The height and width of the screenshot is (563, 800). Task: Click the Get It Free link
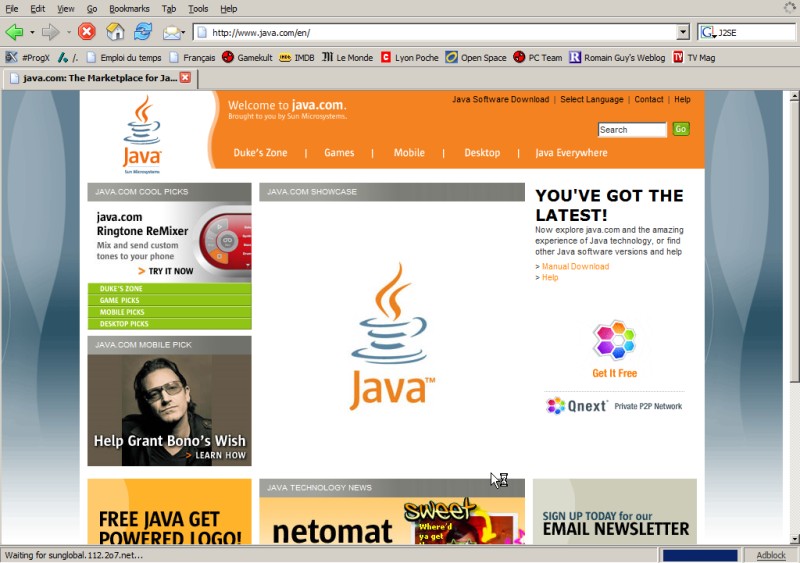614,373
